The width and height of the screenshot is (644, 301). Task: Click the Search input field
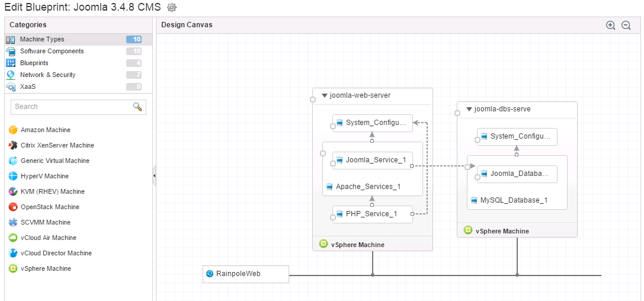(x=78, y=107)
